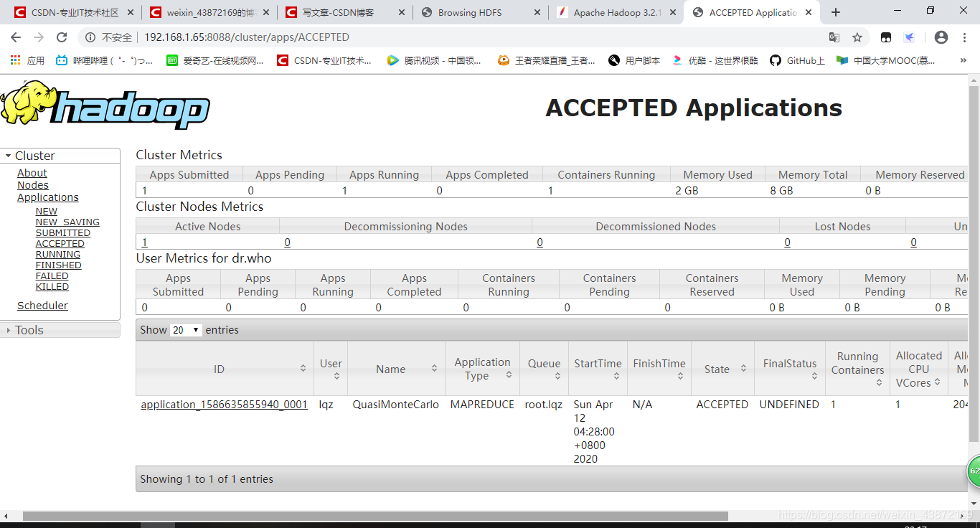Click the horizontal page scrollbar
The image size is (980, 528).
[375, 516]
